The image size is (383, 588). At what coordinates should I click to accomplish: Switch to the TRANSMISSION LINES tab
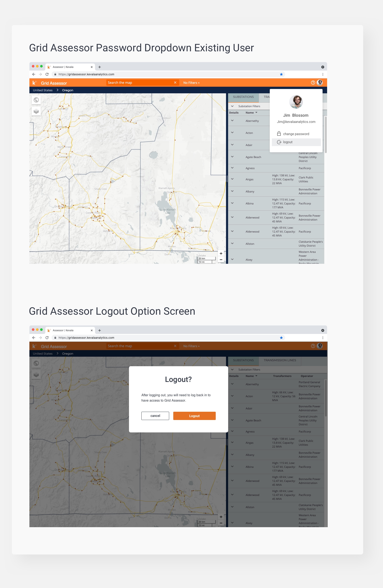coord(280,360)
